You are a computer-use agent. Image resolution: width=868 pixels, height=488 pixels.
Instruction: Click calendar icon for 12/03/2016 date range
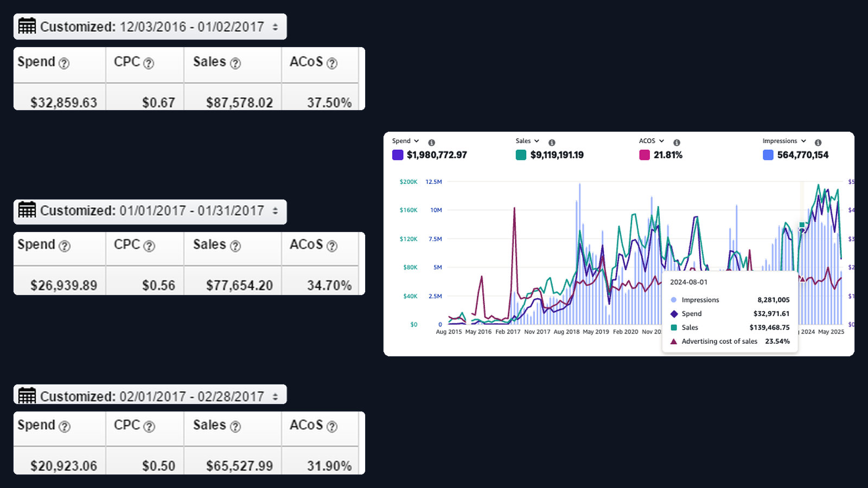click(x=27, y=26)
